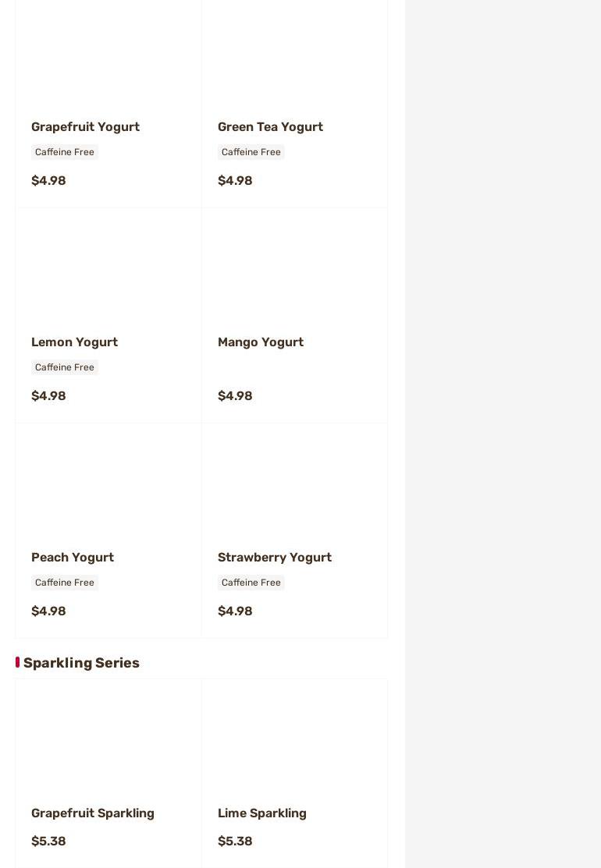
Task: Click the Sparkling Series section heading
Action: pos(81,663)
